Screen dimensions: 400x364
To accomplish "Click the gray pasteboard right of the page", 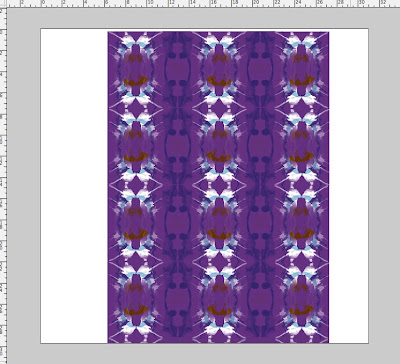I will click(x=384, y=186).
